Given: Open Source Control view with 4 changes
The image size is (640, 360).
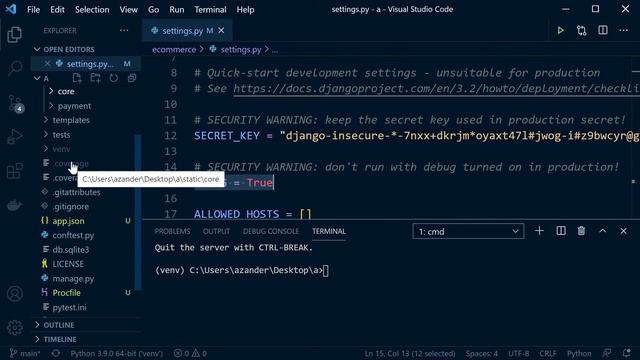Looking at the screenshot, I should 16,103.
